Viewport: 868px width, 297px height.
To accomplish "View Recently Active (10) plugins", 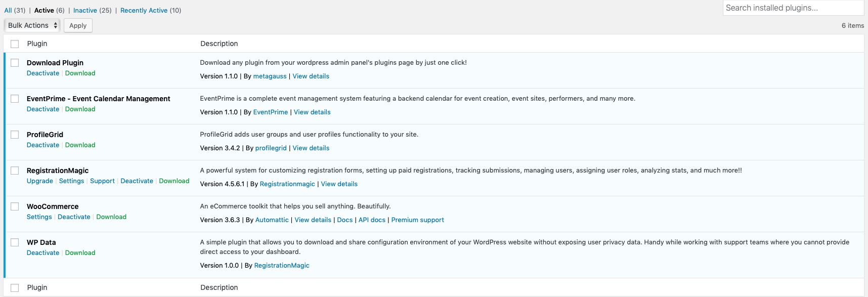I will click(151, 10).
